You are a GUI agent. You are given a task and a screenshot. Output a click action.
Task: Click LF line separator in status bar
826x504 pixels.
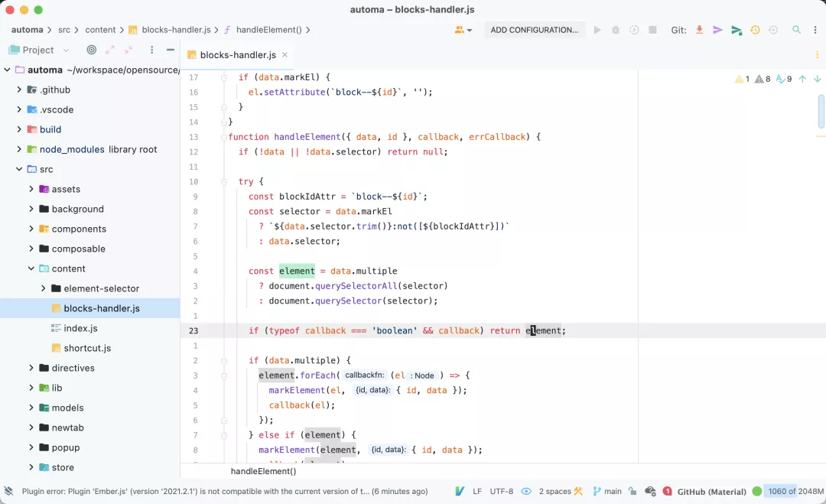tap(476, 491)
